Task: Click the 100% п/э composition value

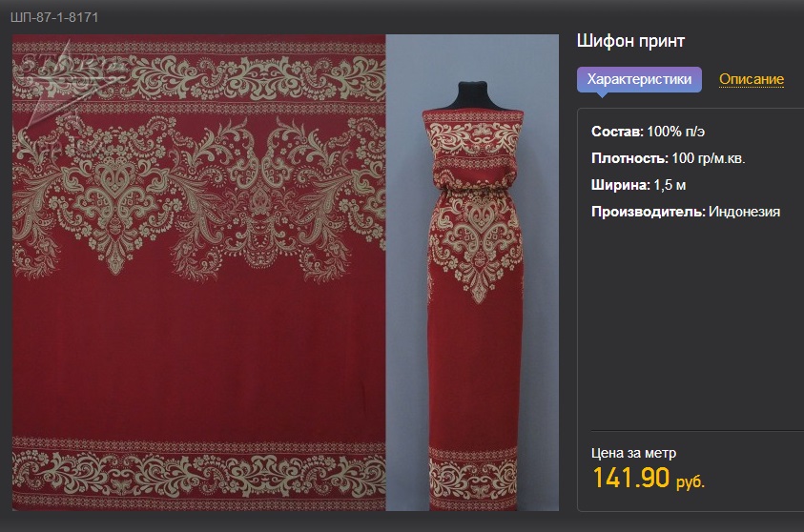Action: click(x=676, y=132)
